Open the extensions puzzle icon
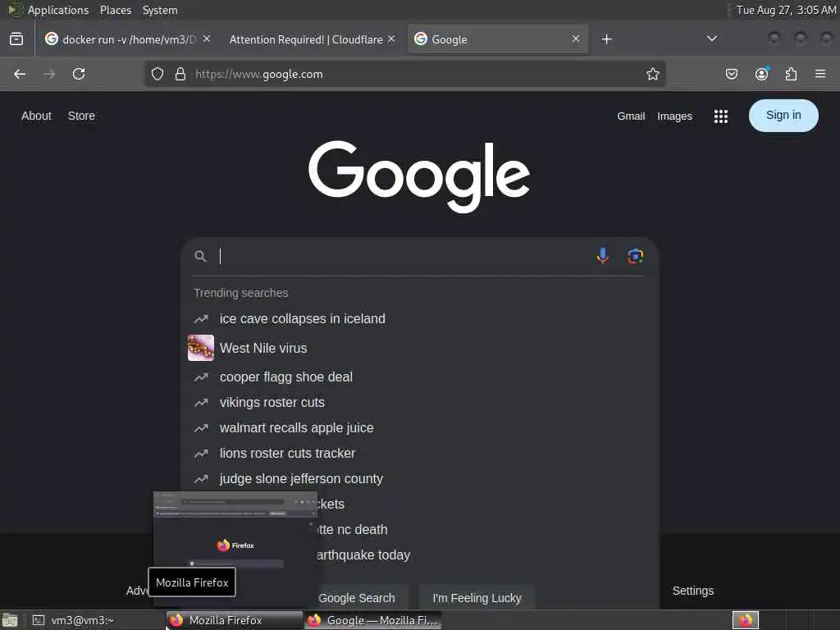840x630 pixels. point(792,74)
